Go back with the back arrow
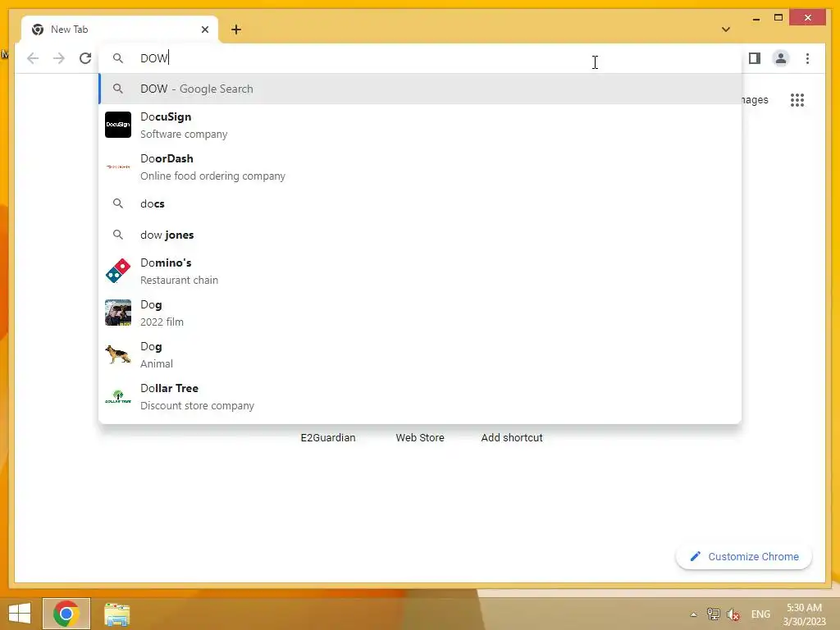840x630 pixels. (33, 58)
